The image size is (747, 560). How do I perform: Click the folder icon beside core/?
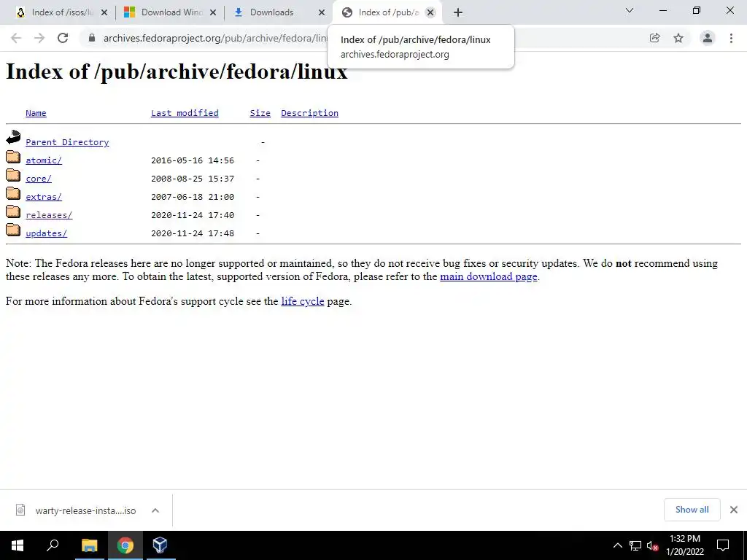(13, 175)
